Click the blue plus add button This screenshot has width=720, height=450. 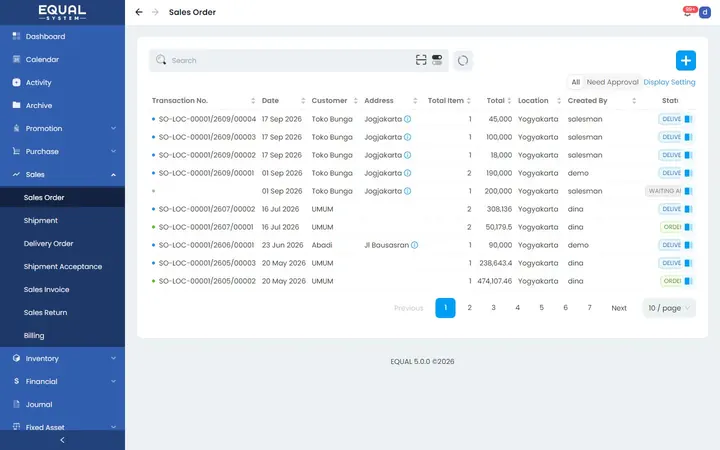click(x=686, y=61)
